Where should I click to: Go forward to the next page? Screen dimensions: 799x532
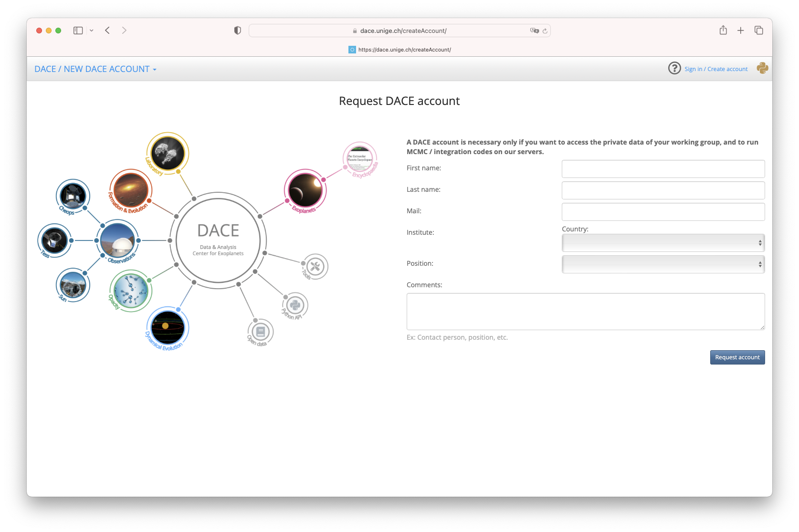point(124,31)
